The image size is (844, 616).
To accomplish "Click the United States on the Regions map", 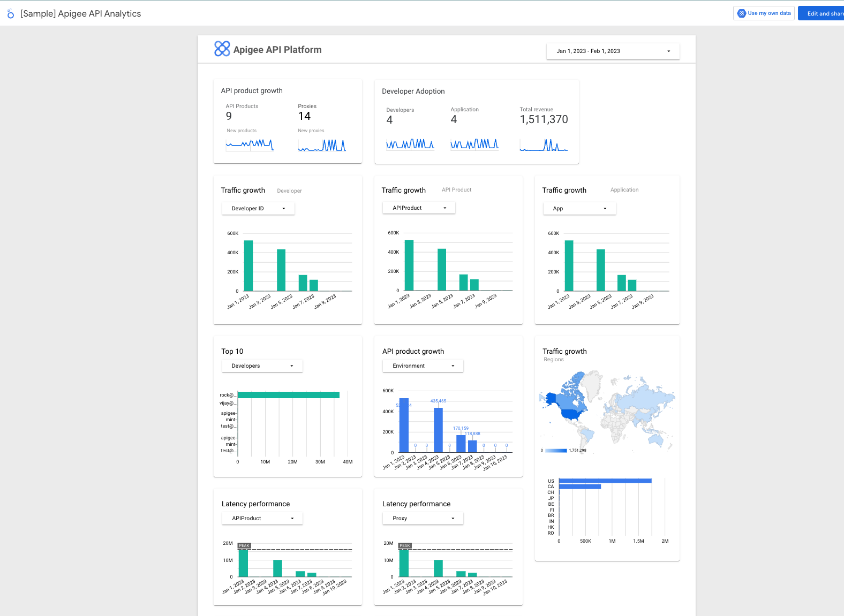I will (571, 414).
